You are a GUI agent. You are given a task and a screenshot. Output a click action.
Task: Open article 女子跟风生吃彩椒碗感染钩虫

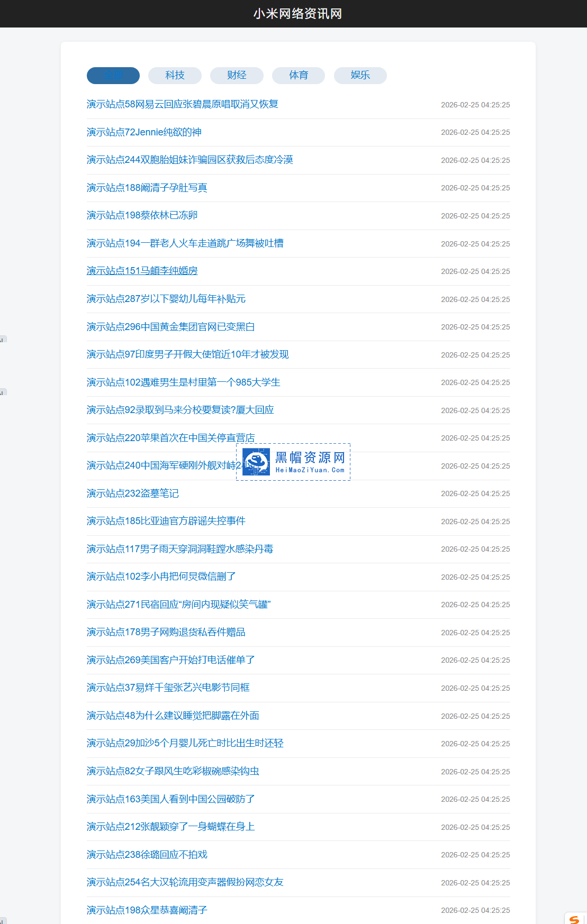click(x=173, y=771)
